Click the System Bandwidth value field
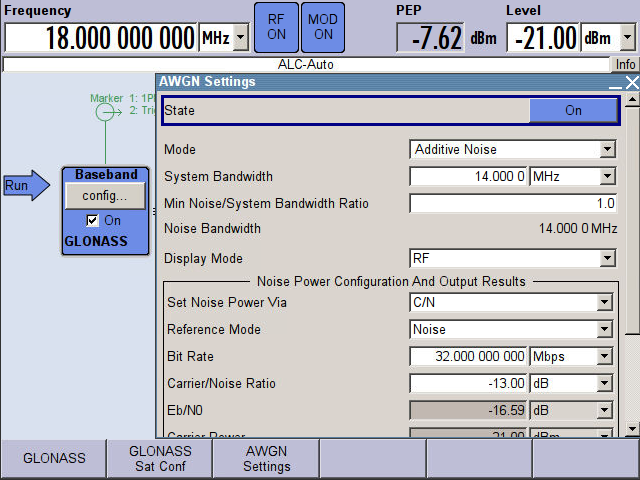640x480 pixels. click(x=468, y=176)
